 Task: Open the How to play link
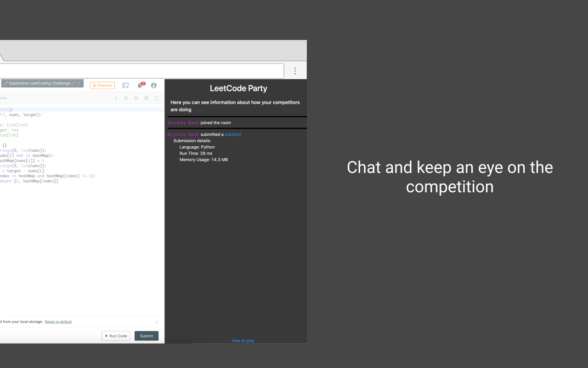[x=243, y=341]
